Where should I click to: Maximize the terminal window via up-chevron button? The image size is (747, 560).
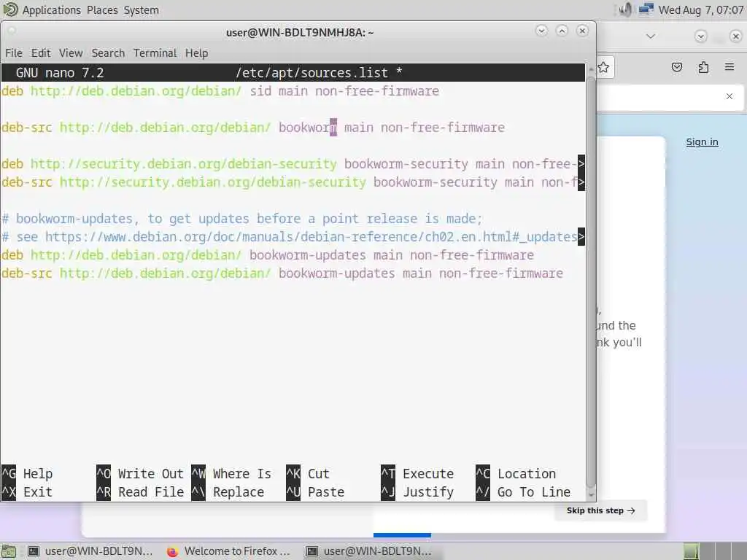562,31
